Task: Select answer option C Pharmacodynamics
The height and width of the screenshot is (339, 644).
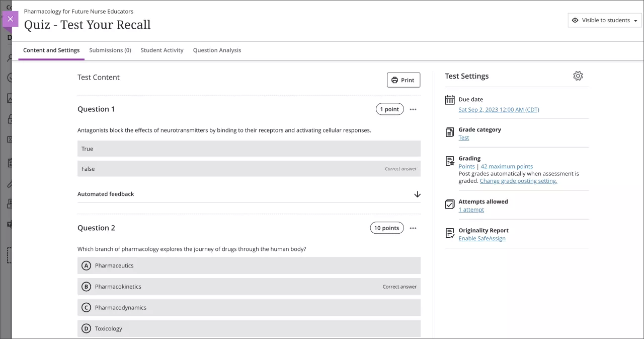Action: [x=249, y=308]
